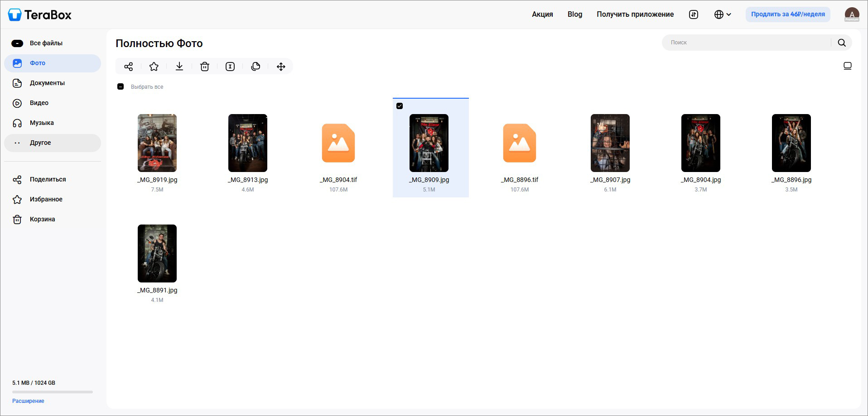Viewport: 868px width, 416px height.
Task: Move the selected file using arrows icon
Action: click(x=281, y=67)
